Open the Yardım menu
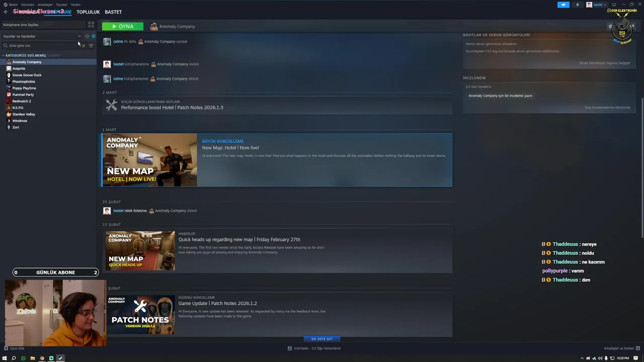Screen dimensions: 644x362 (75, 5)
